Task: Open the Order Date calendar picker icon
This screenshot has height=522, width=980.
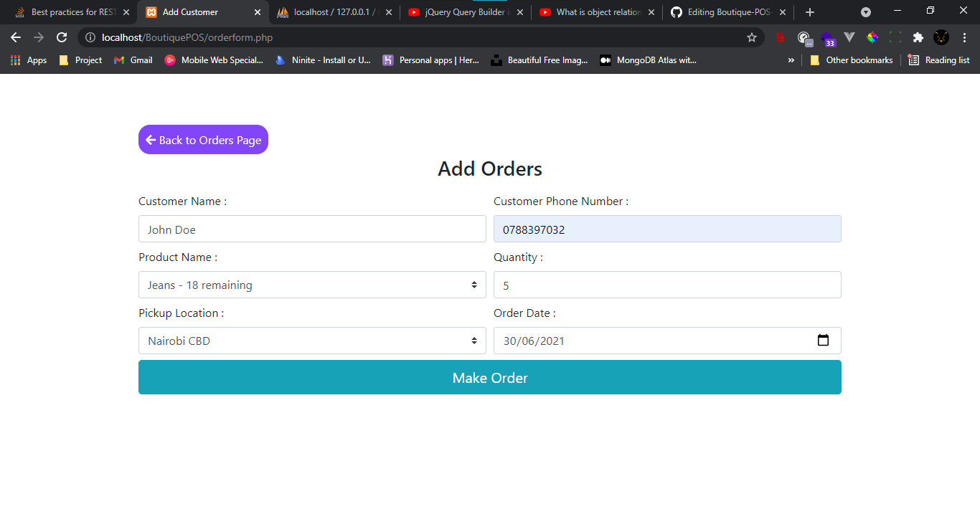Action: pyautogui.click(x=823, y=341)
